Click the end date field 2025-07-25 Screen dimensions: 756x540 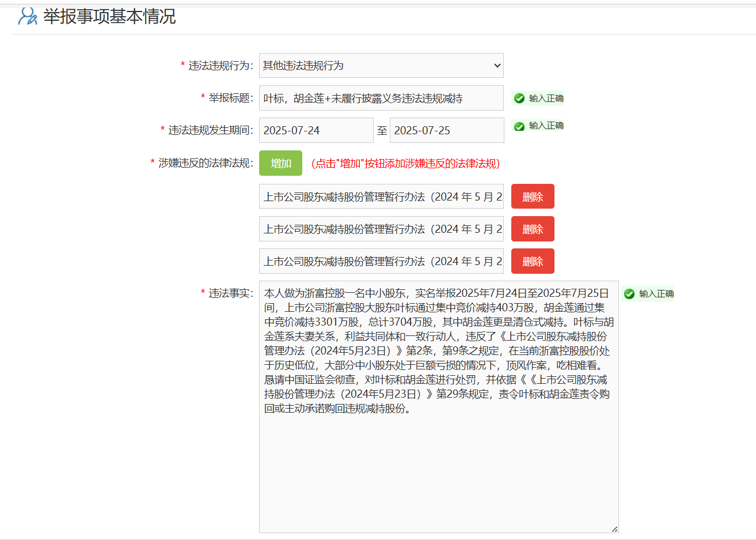(x=447, y=130)
